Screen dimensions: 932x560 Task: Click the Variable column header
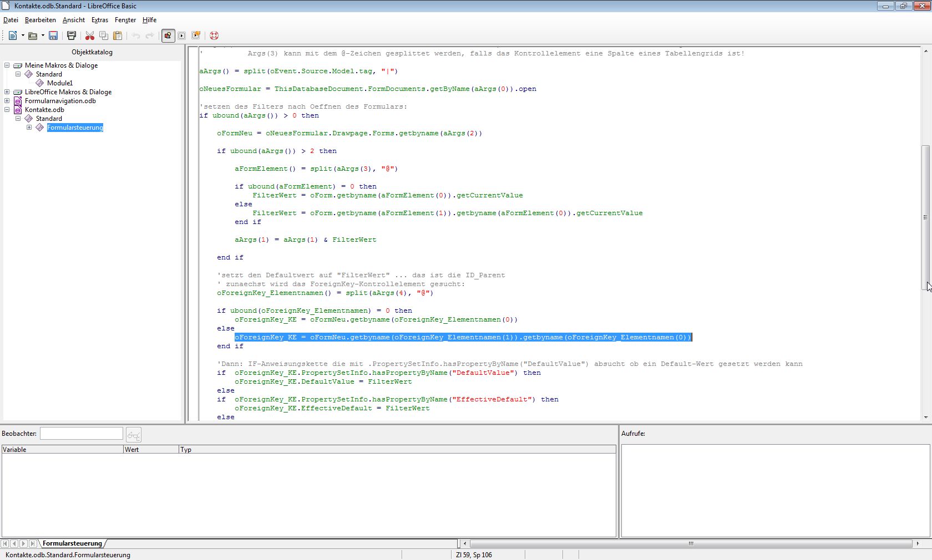point(62,450)
